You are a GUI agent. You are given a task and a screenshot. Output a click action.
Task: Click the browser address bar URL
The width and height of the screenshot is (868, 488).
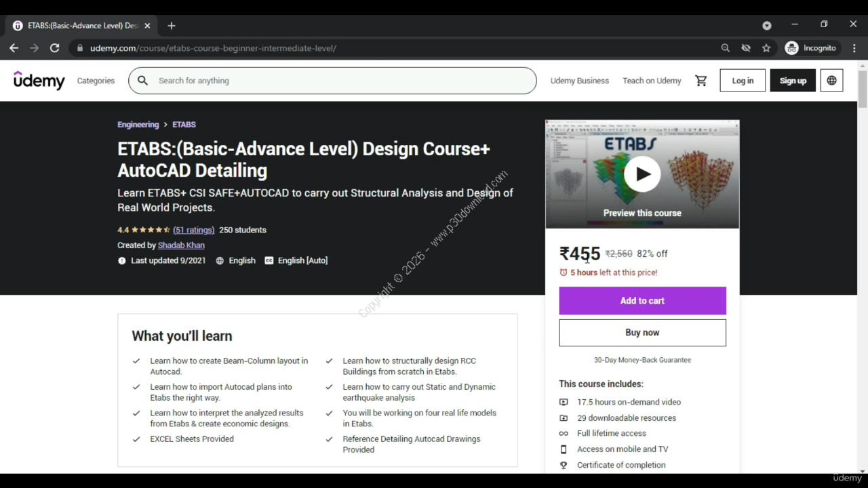point(213,48)
